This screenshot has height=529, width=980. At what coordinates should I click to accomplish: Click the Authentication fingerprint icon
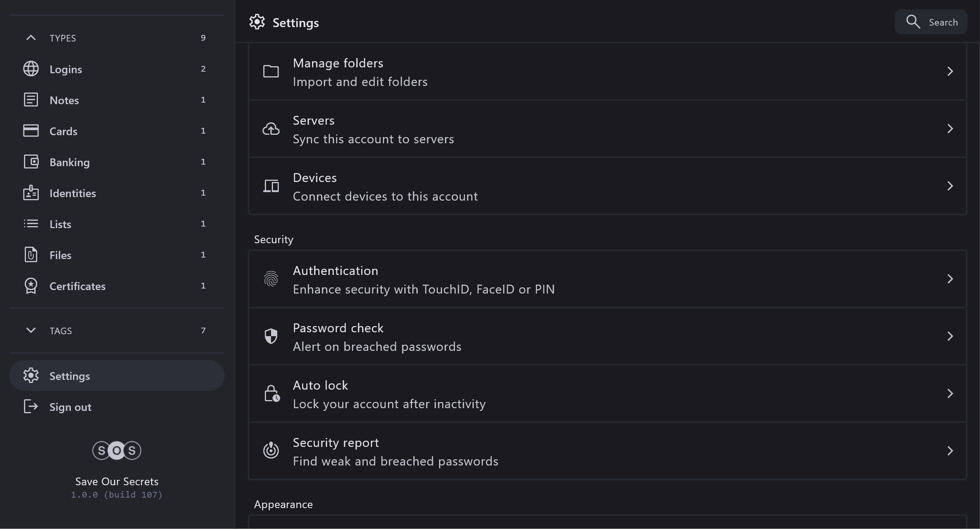tap(271, 279)
